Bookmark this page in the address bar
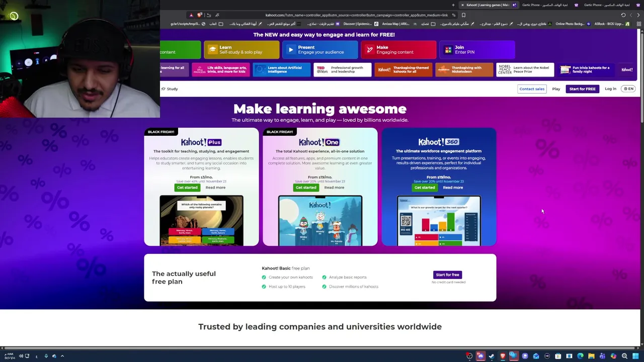The height and width of the screenshot is (362, 644). [463, 15]
